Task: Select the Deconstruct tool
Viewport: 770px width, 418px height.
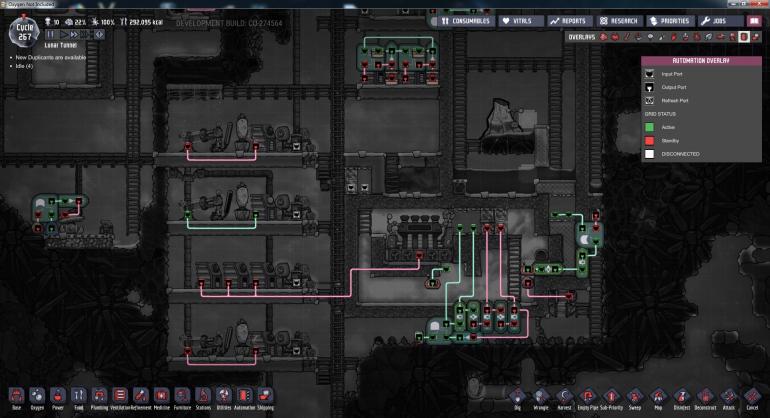Action: coord(705,396)
